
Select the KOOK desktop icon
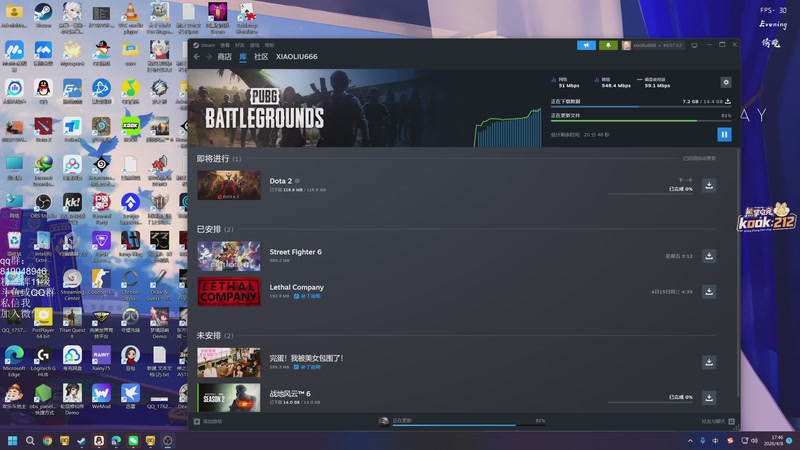(130, 129)
